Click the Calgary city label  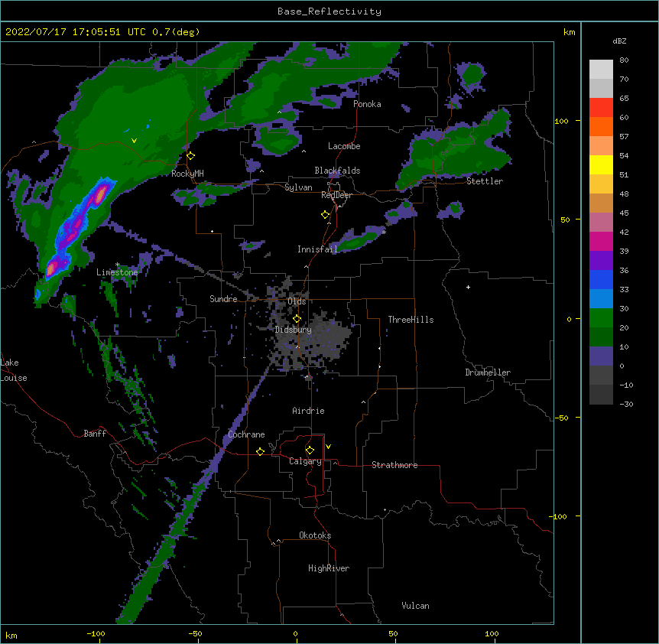tap(305, 461)
